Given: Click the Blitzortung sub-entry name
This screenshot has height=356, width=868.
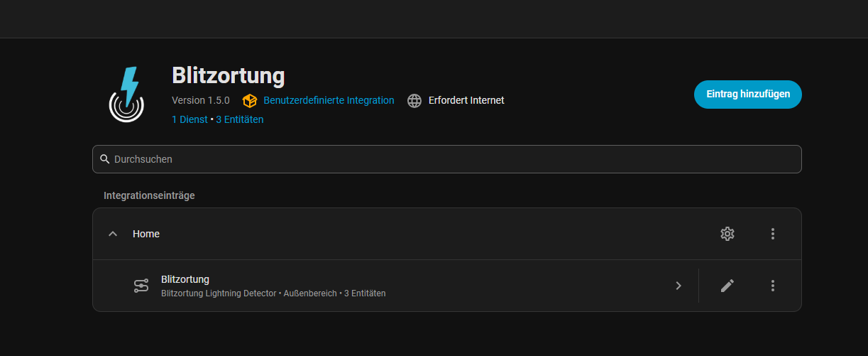Looking at the screenshot, I should (x=185, y=279).
